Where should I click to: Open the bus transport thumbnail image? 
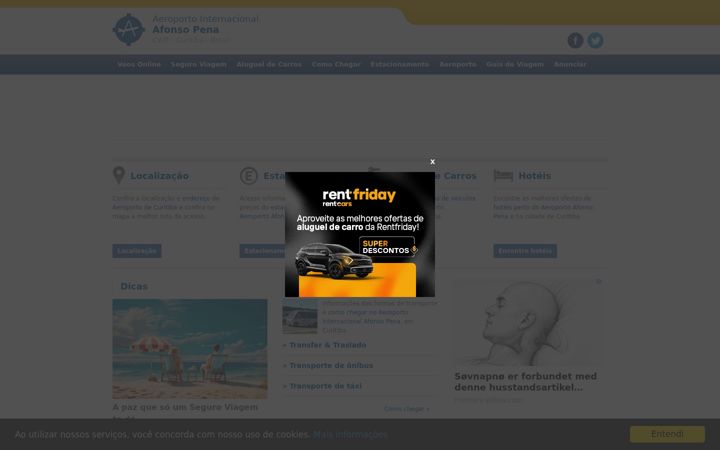[300, 316]
